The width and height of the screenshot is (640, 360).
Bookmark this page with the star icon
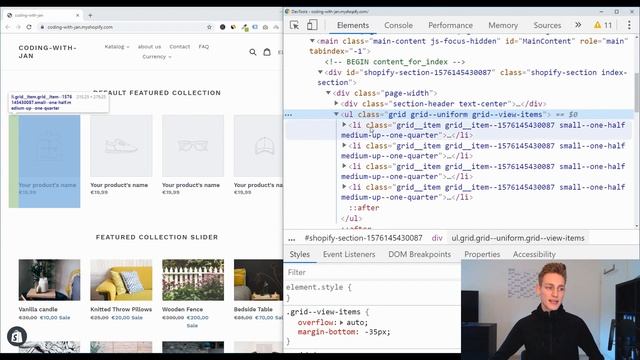click(x=209, y=27)
